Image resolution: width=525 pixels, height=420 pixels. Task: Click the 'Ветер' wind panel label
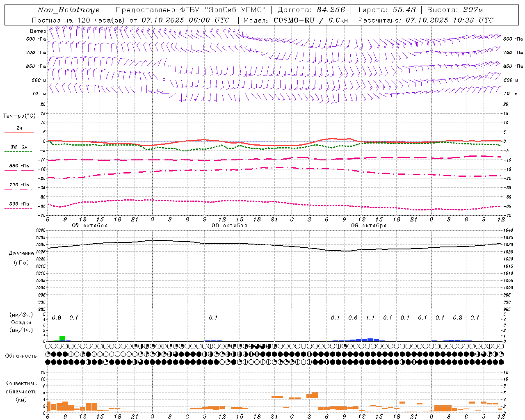(x=38, y=31)
